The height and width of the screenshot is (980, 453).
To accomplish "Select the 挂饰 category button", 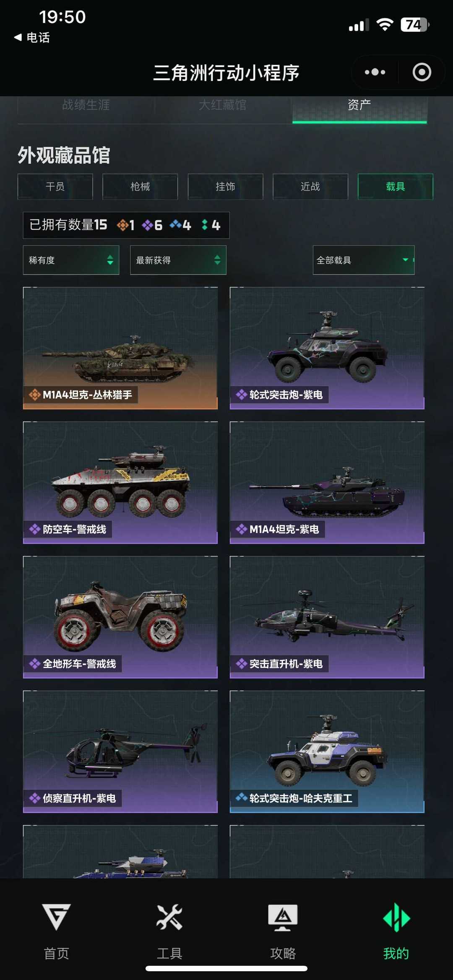I will pos(226,187).
